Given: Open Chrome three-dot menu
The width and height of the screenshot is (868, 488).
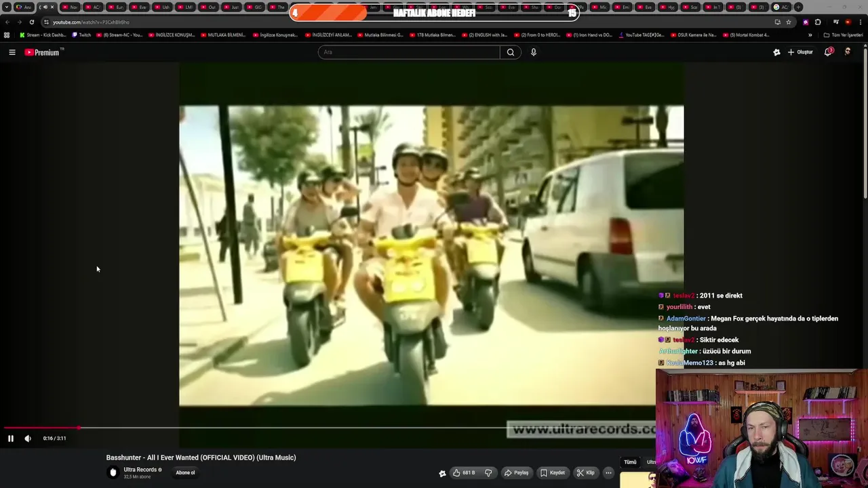Looking at the screenshot, I should click(x=859, y=22).
